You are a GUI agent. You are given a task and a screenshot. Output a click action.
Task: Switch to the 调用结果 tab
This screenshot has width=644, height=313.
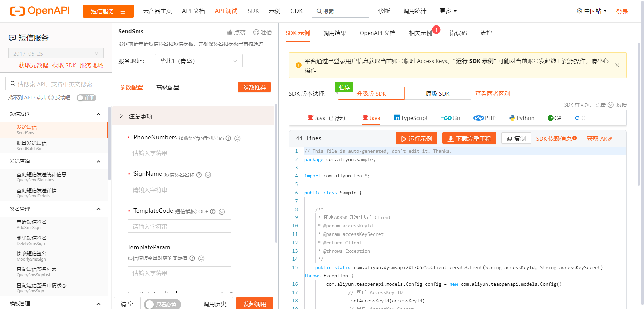click(x=334, y=33)
